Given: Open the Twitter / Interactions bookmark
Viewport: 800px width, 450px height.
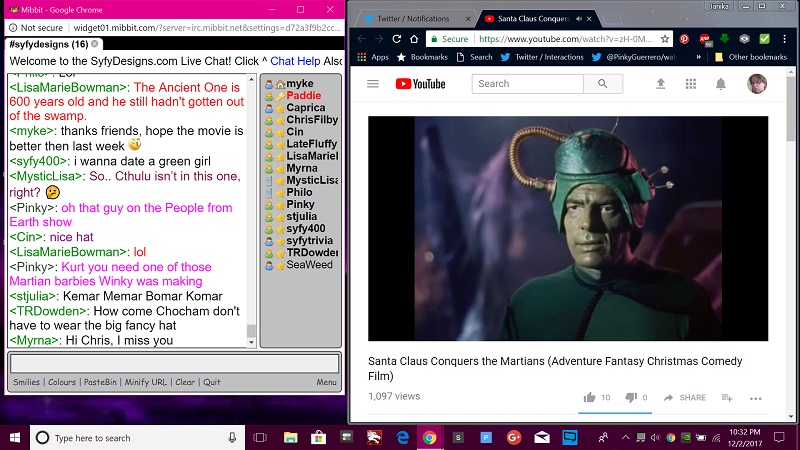Looking at the screenshot, I should click(x=542, y=57).
